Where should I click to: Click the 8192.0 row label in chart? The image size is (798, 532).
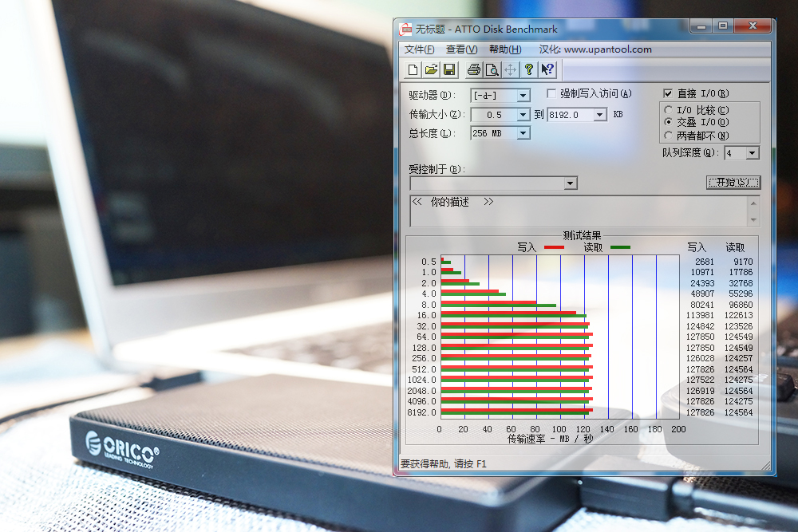[x=421, y=412]
